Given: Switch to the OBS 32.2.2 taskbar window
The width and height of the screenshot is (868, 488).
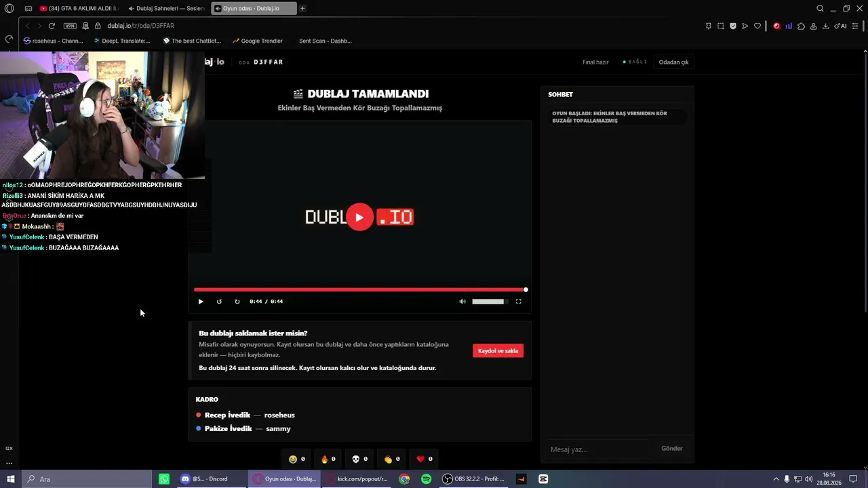Looking at the screenshot, I should 473,479.
